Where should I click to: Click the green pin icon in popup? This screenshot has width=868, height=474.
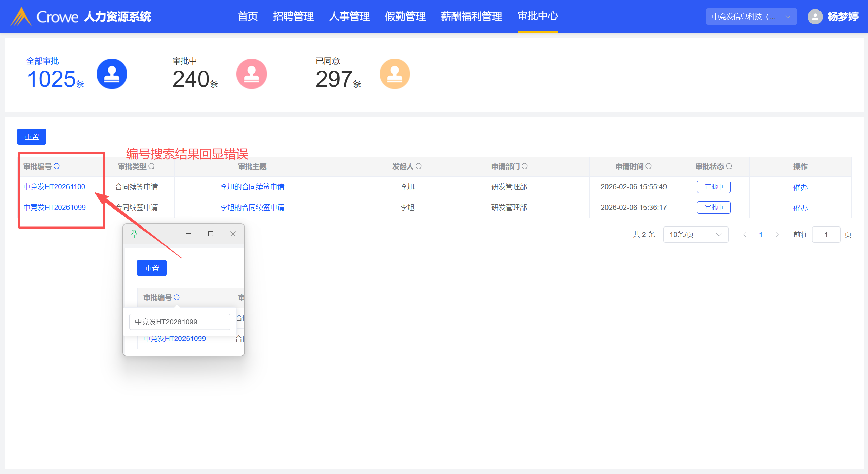pos(134,234)
